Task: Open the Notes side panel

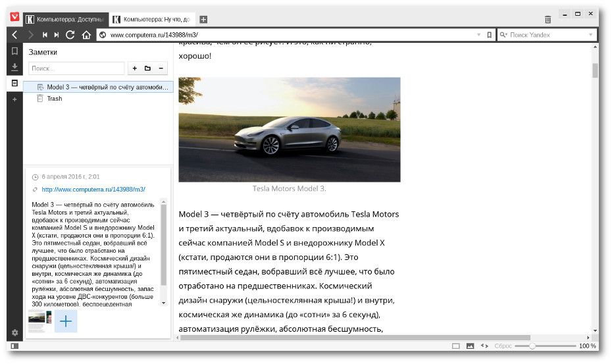Action: (x=14, y=83)
